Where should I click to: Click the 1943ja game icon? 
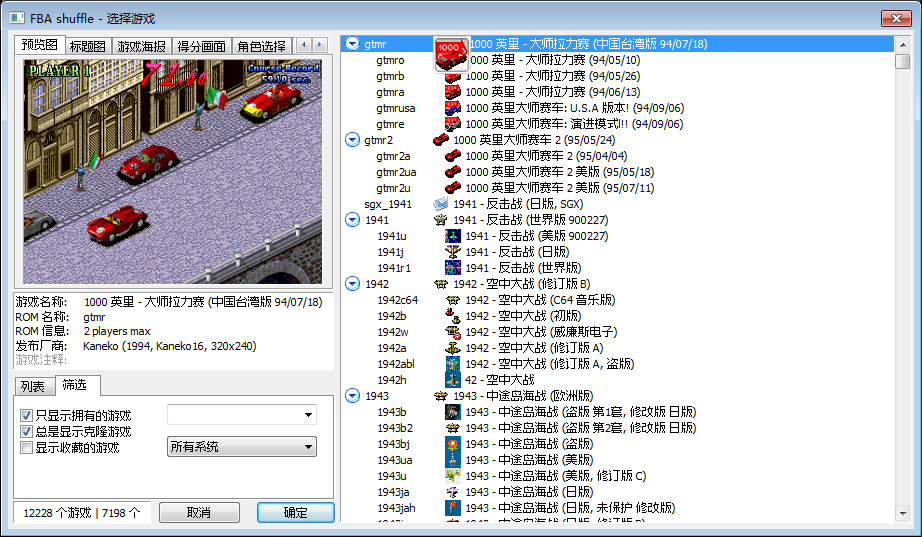tap(452, 492)
